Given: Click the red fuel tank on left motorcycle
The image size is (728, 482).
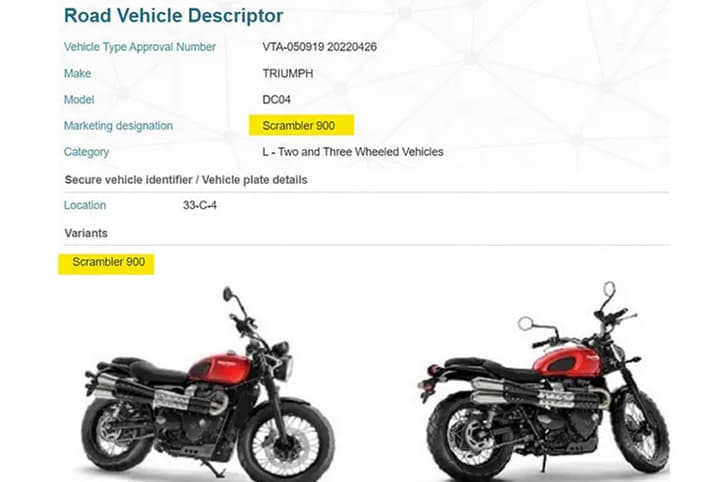Looking at the screenshot, I should click(x=219, y=365).
